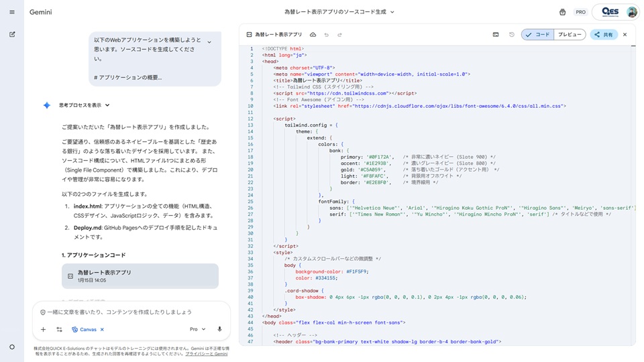Open the console panel icon

(496, 35)
